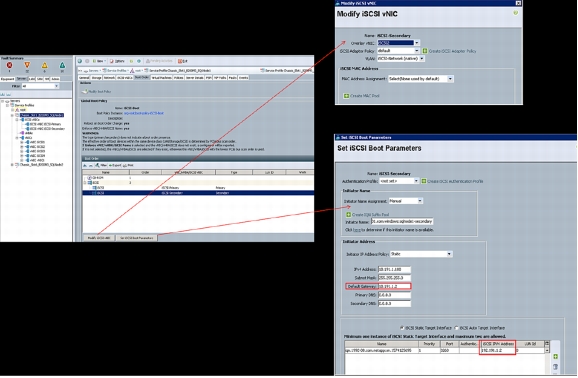
Task: Switch to the Boot Order tab
Action: 142,78
